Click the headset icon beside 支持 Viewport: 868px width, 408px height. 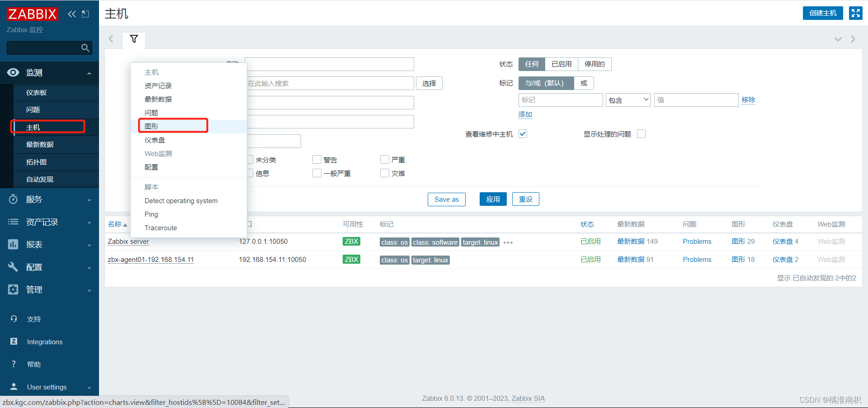[14, 319]
